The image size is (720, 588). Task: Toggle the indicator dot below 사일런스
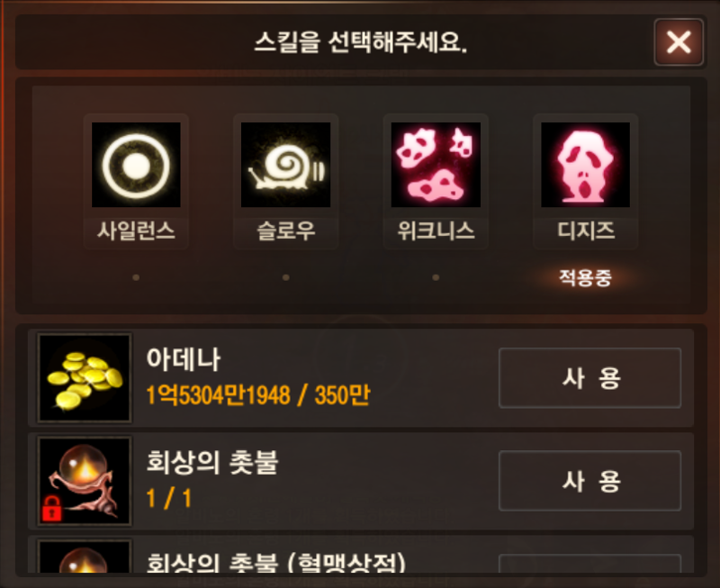point(136,277)
